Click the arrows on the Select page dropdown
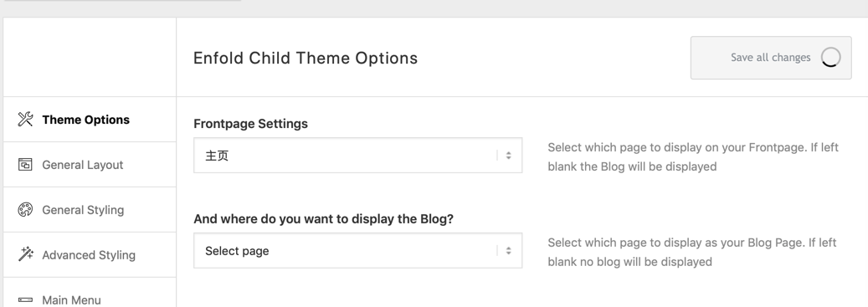Viewport: 868px width, 307px height. (508, 251)
